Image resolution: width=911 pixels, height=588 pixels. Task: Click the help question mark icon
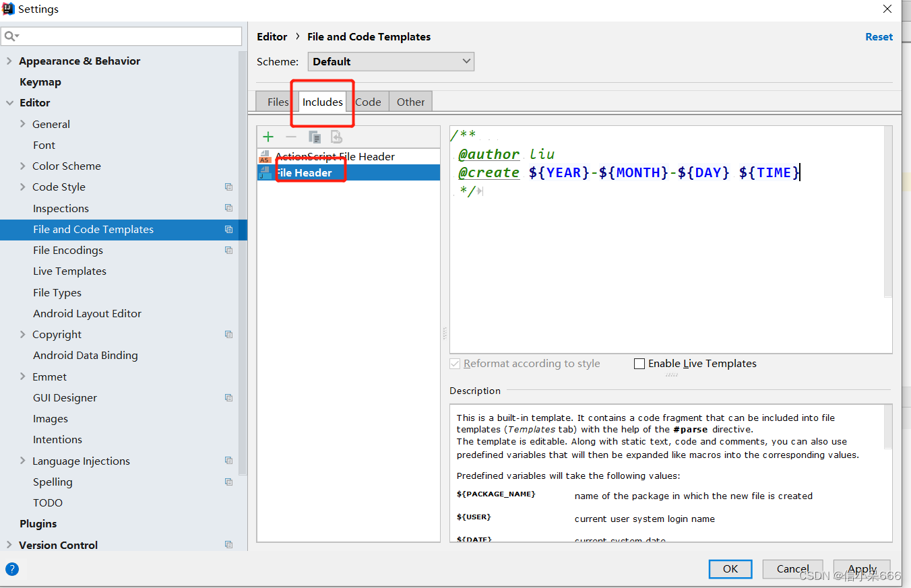click(12, 569)
